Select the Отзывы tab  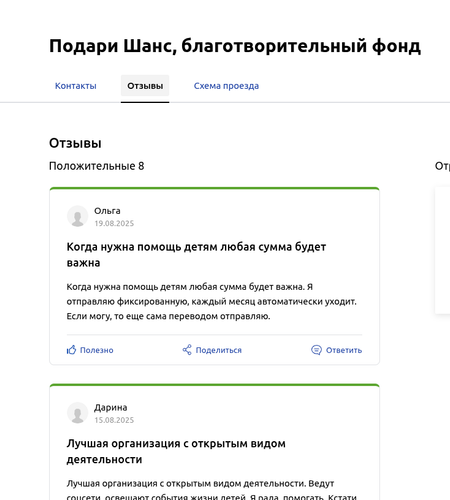(145, 86)
